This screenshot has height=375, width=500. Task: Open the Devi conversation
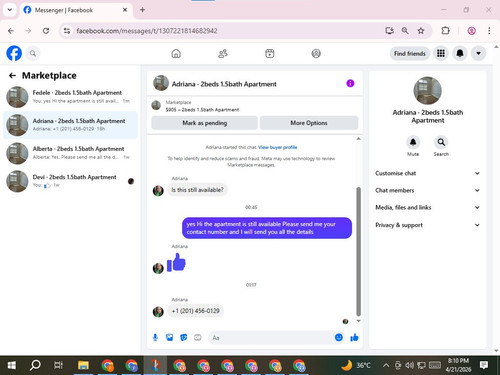pyautogui.click(x=70, y=181)
